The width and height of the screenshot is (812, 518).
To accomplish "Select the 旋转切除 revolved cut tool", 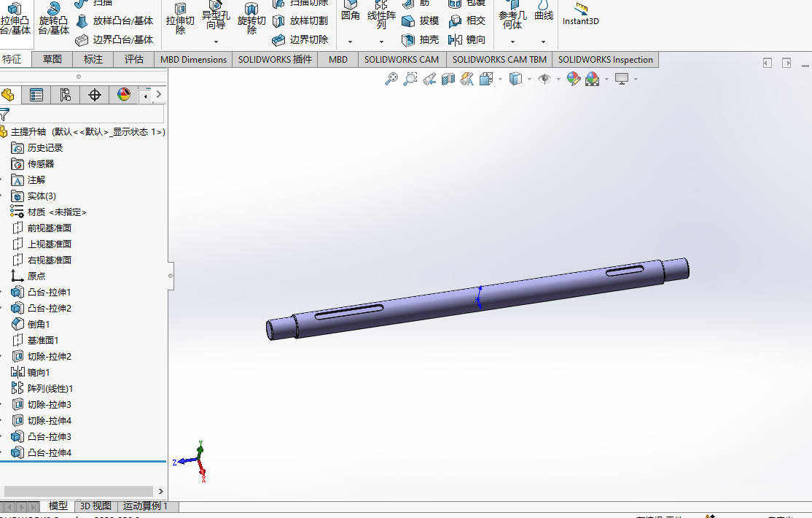I will click(x=251, y=19).
